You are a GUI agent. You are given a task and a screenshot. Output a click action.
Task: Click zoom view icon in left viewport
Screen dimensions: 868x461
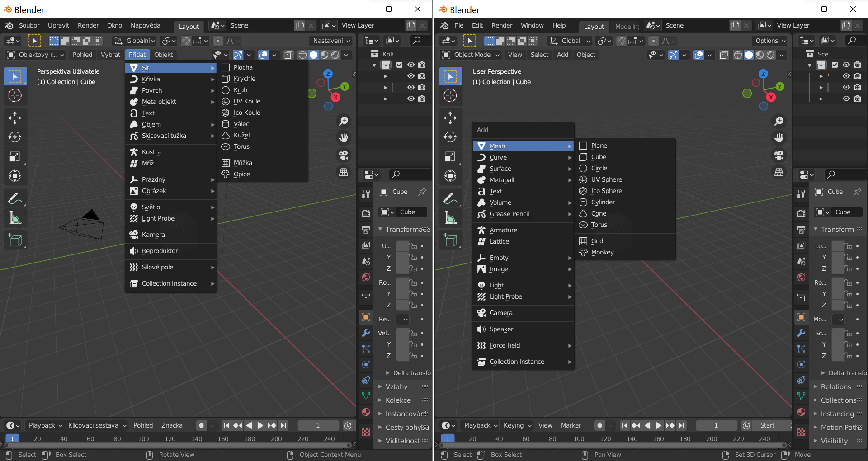point(344,121)
